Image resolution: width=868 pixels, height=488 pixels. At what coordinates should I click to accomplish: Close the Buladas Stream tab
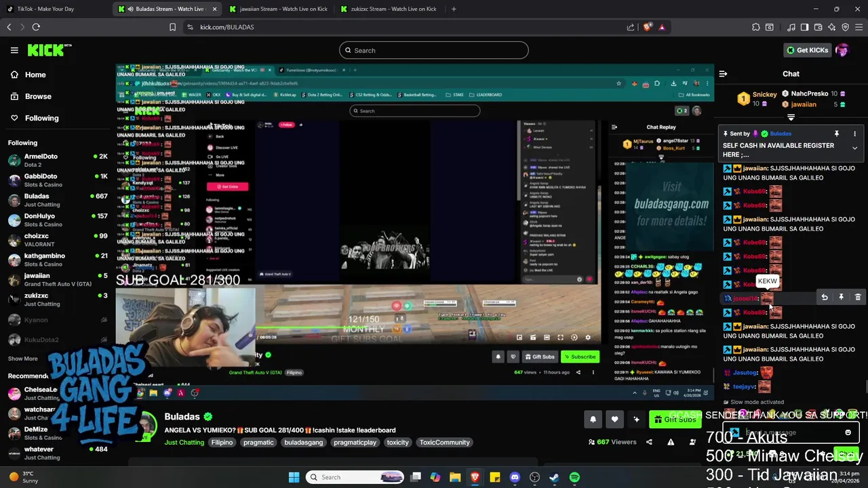pyautogui.click(x=215, y=9)
